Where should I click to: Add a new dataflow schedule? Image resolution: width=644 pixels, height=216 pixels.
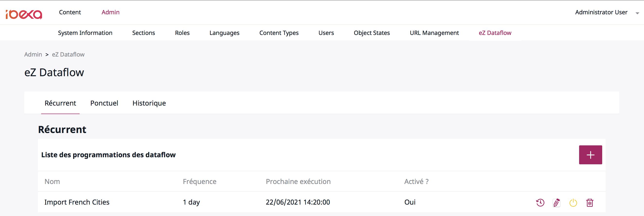590,155
